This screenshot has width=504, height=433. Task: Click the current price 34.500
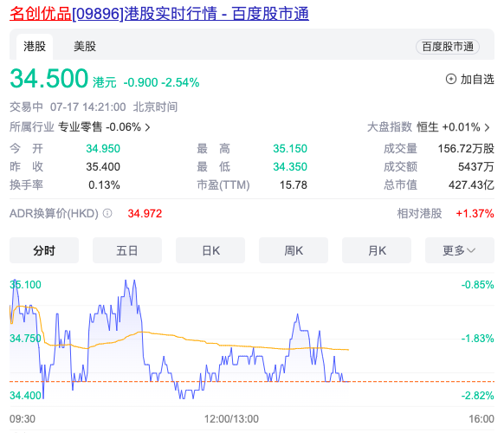click(x=48, y=79)
